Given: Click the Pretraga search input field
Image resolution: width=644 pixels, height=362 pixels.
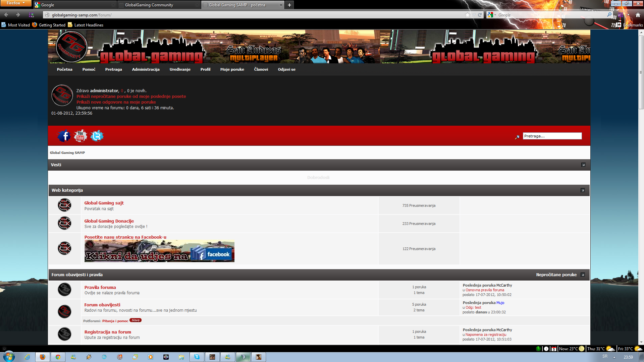Looking at the screenshot, I should click(x=552, y=136).
